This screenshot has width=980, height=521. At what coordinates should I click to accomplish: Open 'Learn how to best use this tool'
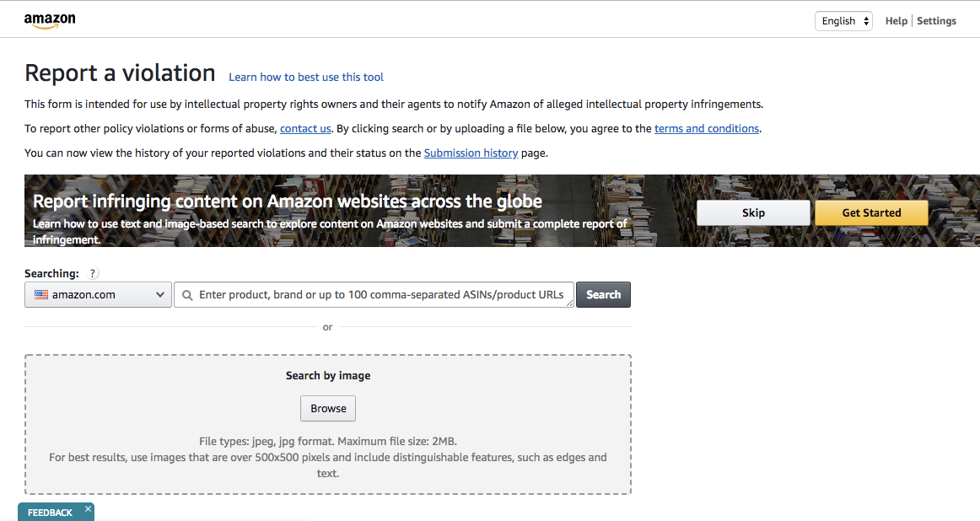(306, 77)
